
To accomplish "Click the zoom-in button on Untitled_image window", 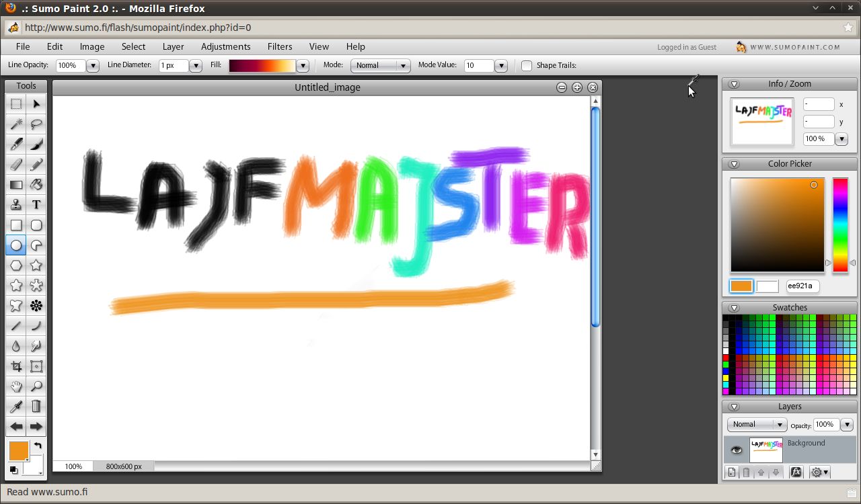I will [x=576, y=87].
